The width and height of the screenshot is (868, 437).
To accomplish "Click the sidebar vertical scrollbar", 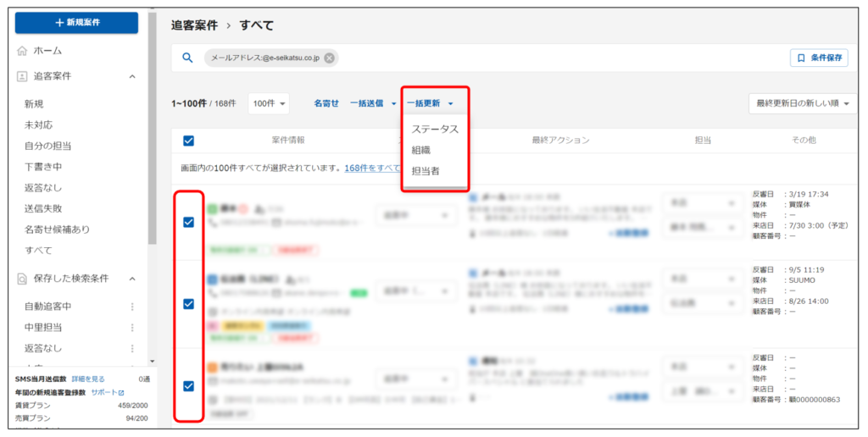I will point(153,127).
